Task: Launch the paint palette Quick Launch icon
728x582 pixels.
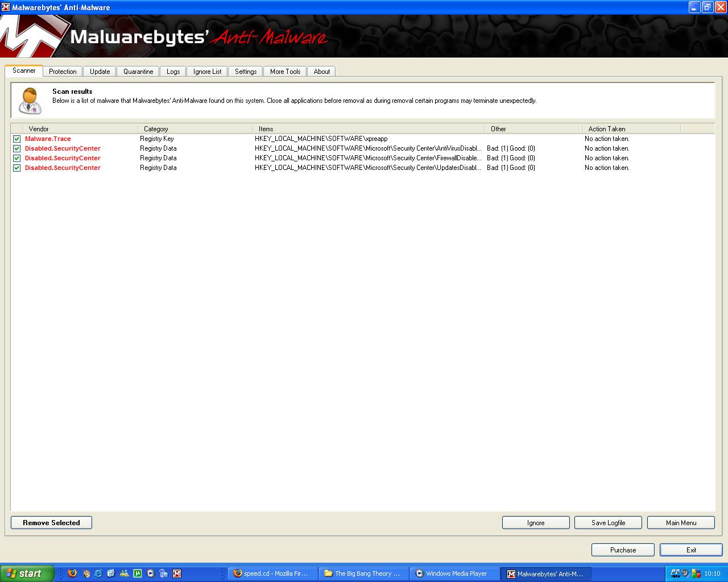Action: tap(86, 573)
